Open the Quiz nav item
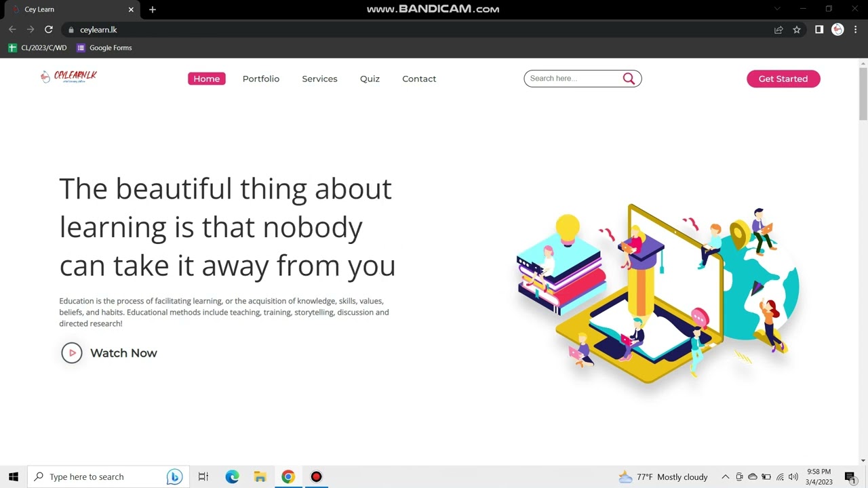The image size is (868, 488). click(370, 79)
